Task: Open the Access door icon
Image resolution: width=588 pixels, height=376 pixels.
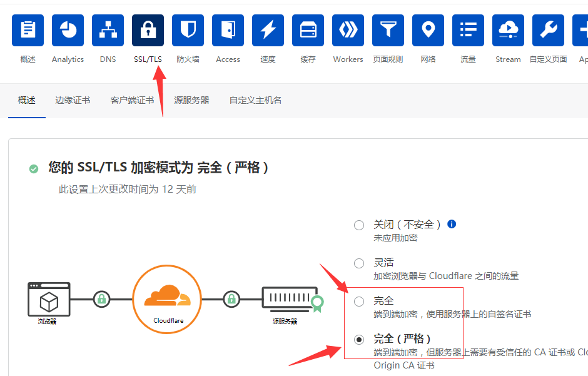Action: [x=228, y=31]
